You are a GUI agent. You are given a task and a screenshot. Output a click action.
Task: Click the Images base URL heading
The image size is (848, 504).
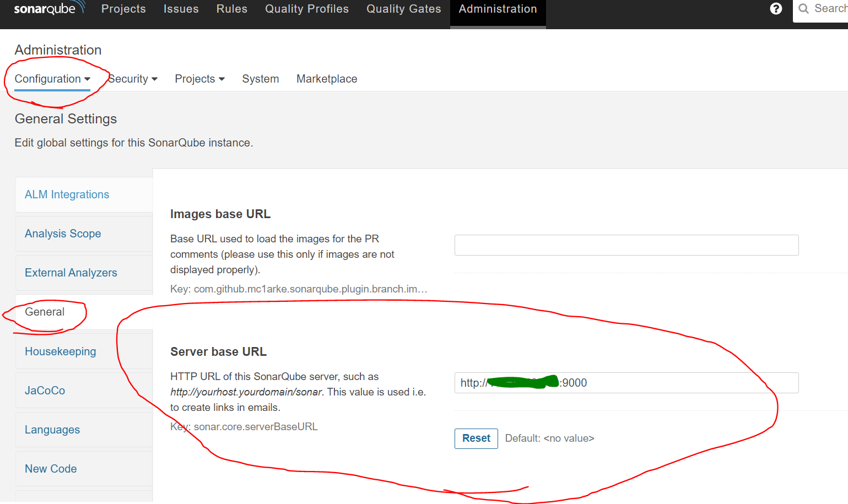tap(220, 214)
